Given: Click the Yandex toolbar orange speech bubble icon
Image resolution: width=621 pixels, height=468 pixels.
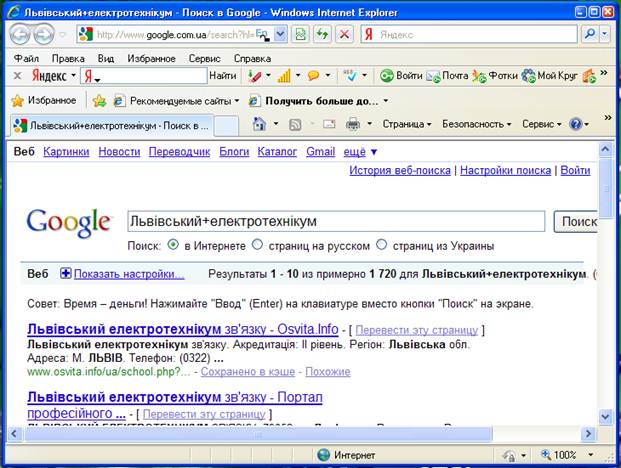Looking at the screenshot, I should click(x=313, y=75).
